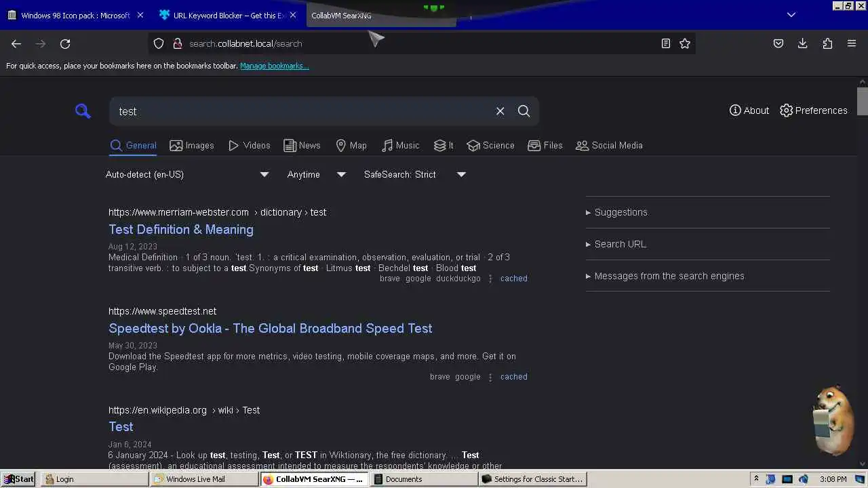The image size is (868, 488).
Task: Open the About page
Action: click(749, 110)
